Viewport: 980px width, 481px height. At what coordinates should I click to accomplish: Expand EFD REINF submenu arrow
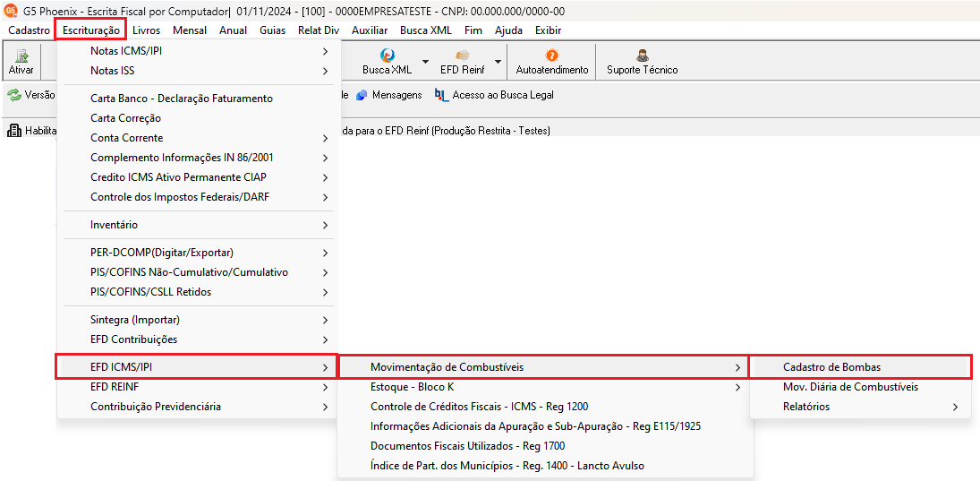tap(325, 387)
